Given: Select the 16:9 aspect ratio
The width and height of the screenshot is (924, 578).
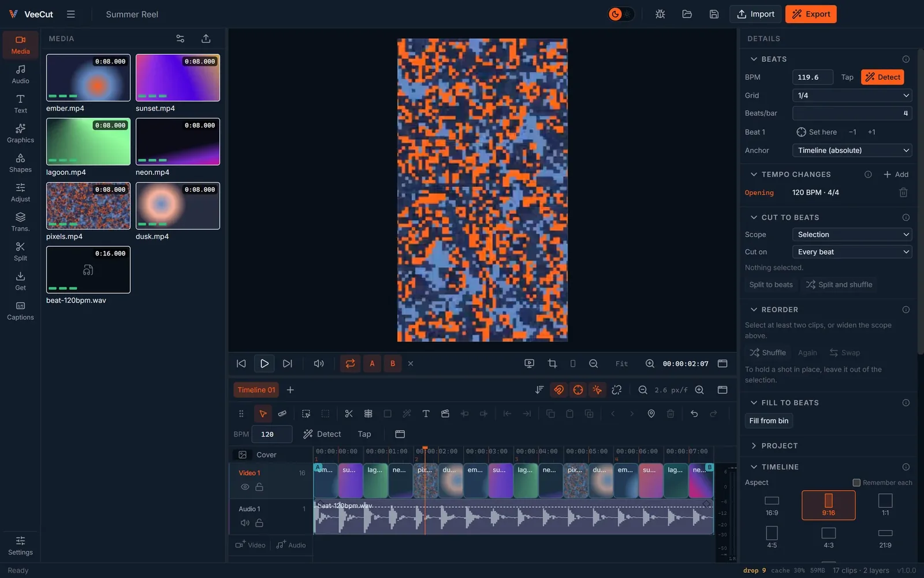Looking at the screenshot, I should pos(772,505).
